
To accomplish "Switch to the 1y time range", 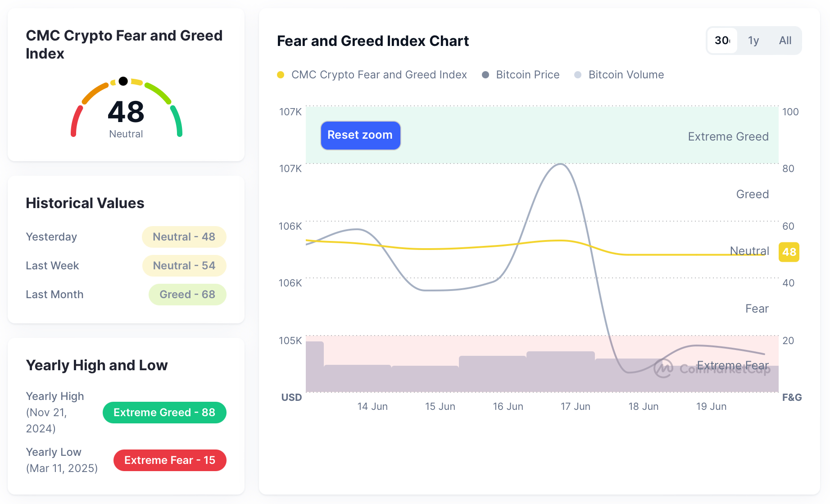I will pos(753,41).
